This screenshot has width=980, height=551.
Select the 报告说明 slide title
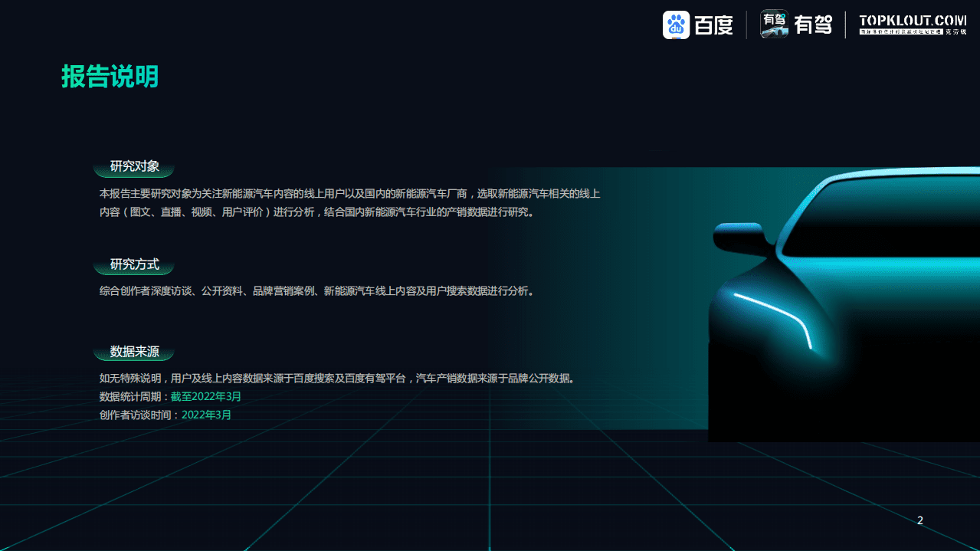110,77
